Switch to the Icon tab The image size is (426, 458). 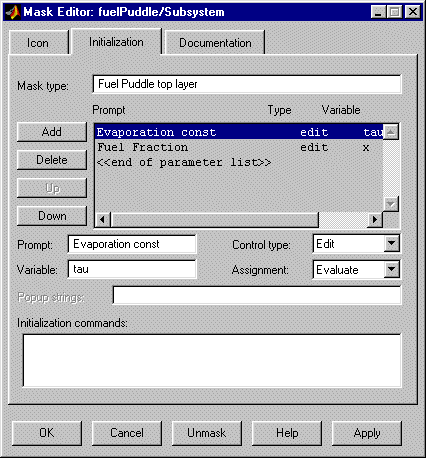tap(38, 43)
